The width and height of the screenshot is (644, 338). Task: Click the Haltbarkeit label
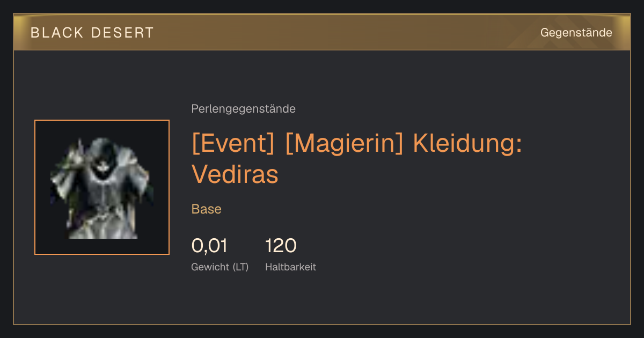click(290, 267)
